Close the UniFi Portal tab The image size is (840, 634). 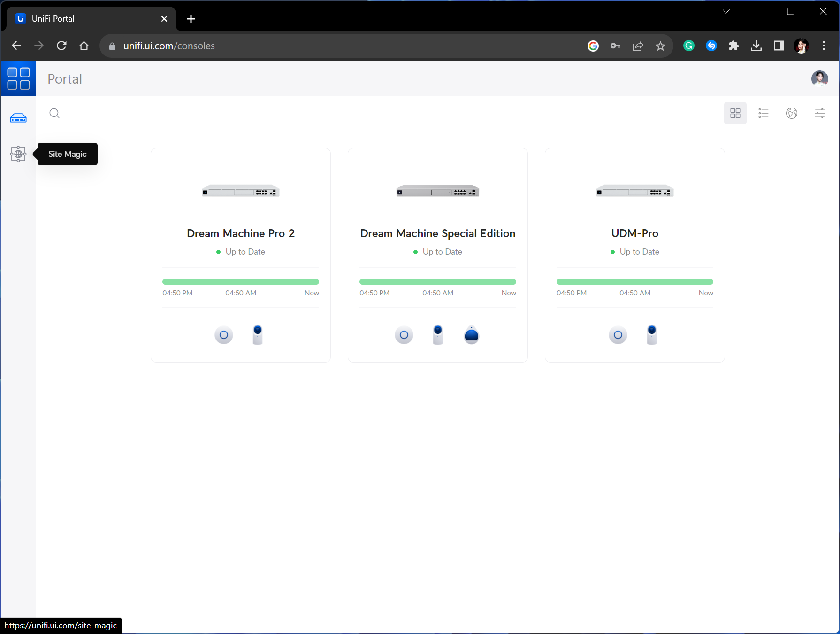tap(164, 19)
